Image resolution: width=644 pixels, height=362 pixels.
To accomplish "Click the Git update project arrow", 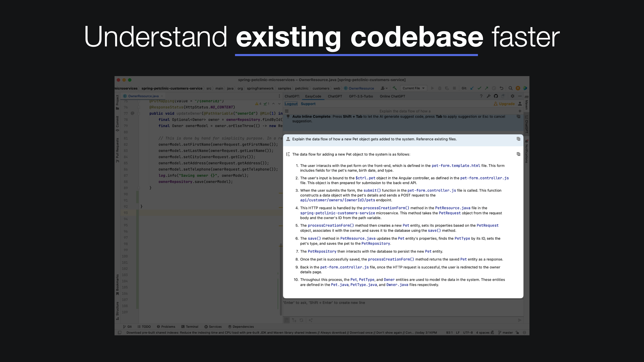I will pos(472,88).
